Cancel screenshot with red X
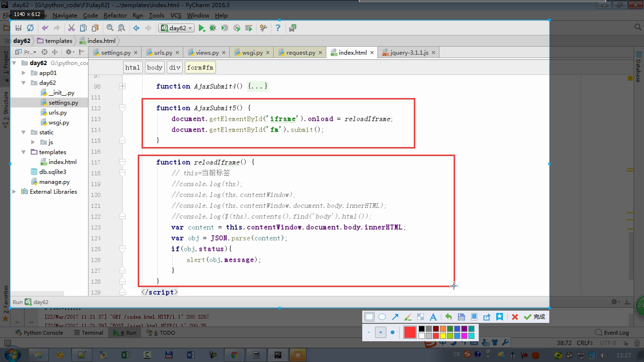The image size is (644, 362). [x=515, y=317]
